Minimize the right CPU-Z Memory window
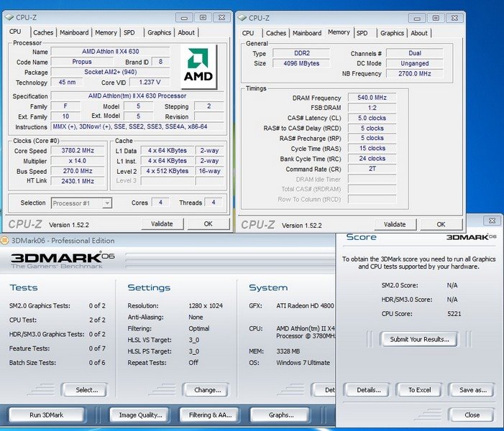This screenshot has width=504, height=431. [x=417, y=18]
